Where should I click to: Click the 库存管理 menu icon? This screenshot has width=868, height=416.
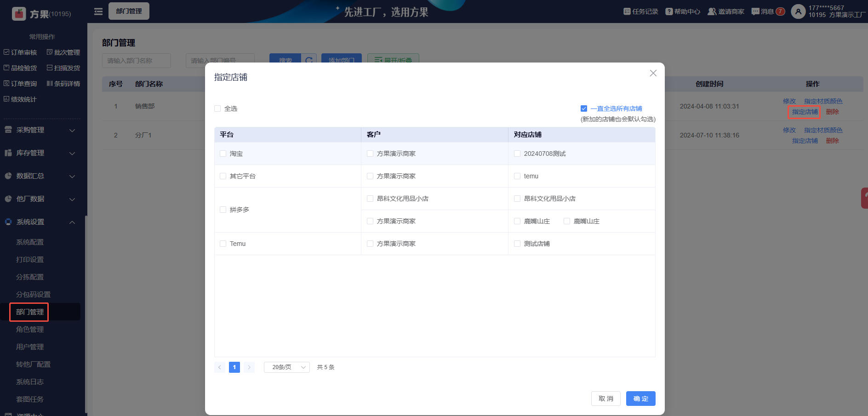8,153
